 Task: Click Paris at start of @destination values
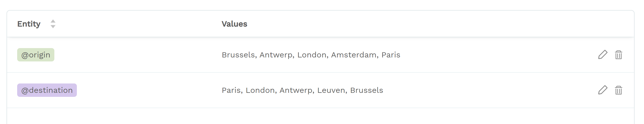pyautogui.click(x=231, y=90)
